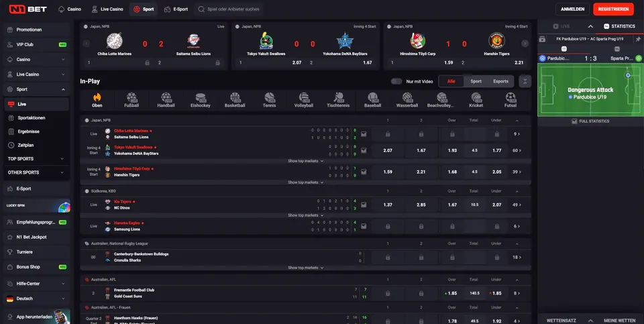The height and width of the screenshot is (324, 644).
Task: Open the Deutsch language dropdown
Action: 37,299
